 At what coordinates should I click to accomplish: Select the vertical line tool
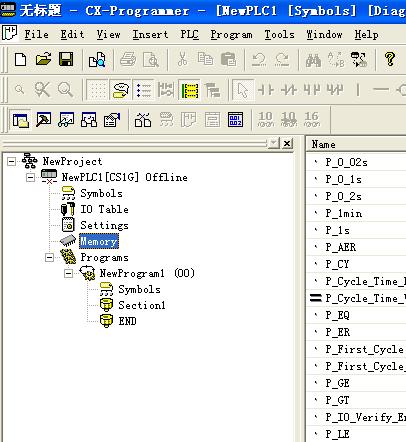pyautogui.click(x=358, y=90)
